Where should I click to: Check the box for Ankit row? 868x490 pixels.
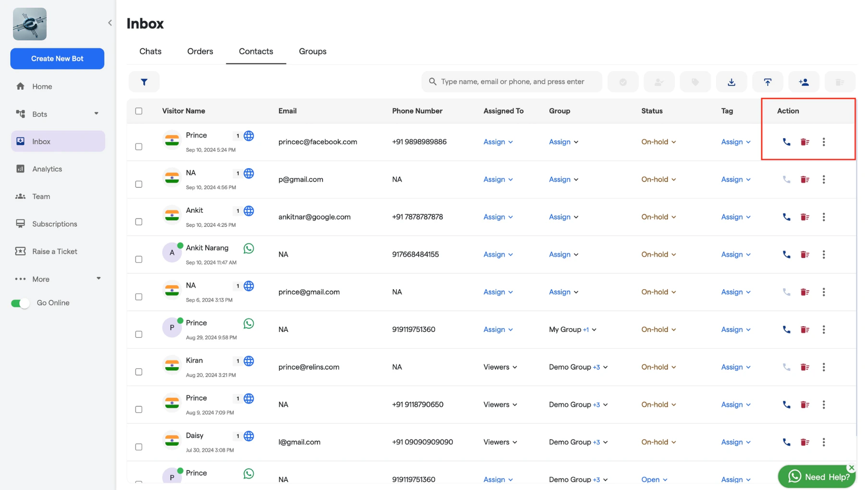(139, 221)
